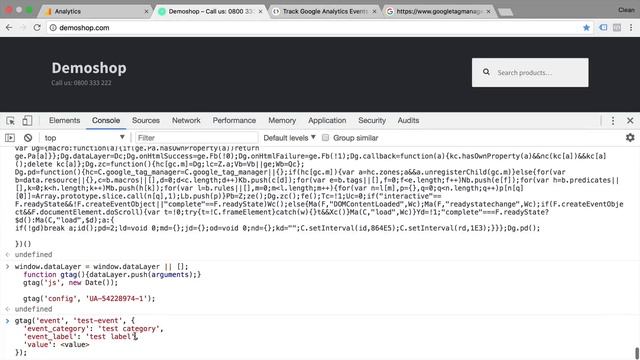Open the Performance panel
The image size is (640, 360).
tap(234, 120)
